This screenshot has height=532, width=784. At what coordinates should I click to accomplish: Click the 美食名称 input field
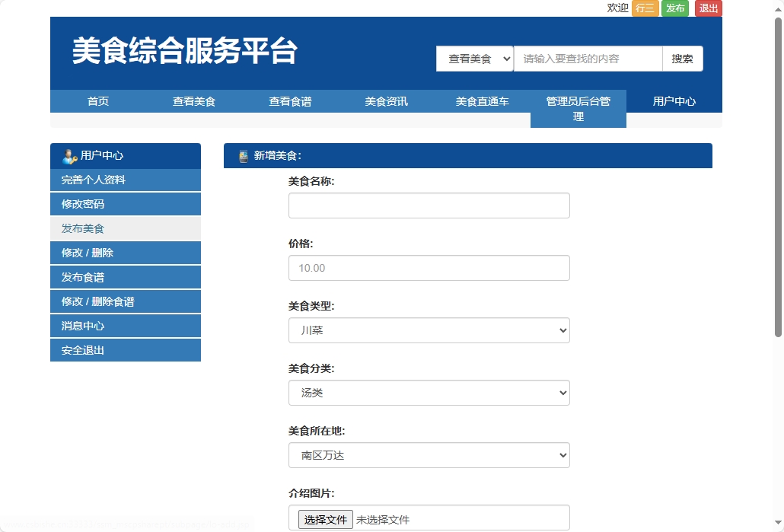[x=429, y=205]
